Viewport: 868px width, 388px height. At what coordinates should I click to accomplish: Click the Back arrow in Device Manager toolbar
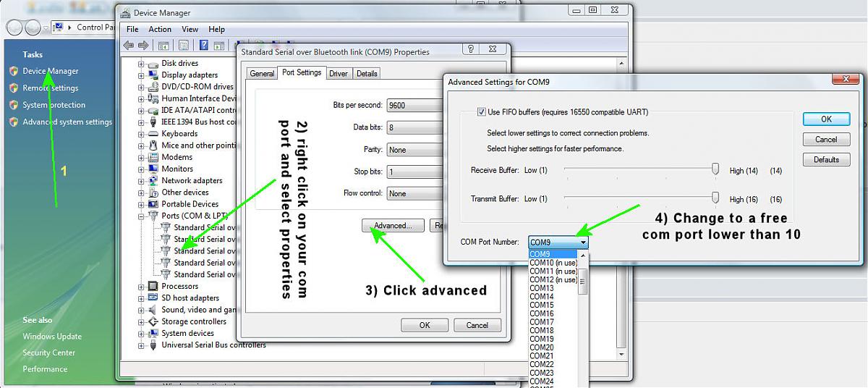[129, 45]
